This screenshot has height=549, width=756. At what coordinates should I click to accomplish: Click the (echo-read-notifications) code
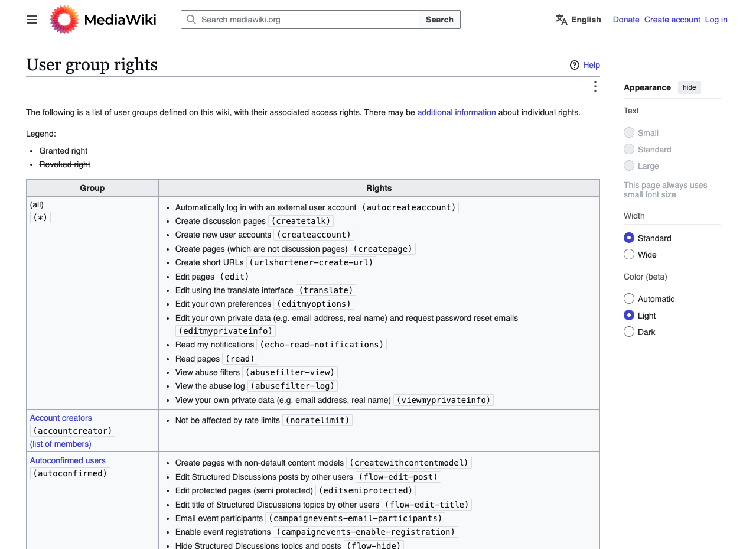click(322, 345)
